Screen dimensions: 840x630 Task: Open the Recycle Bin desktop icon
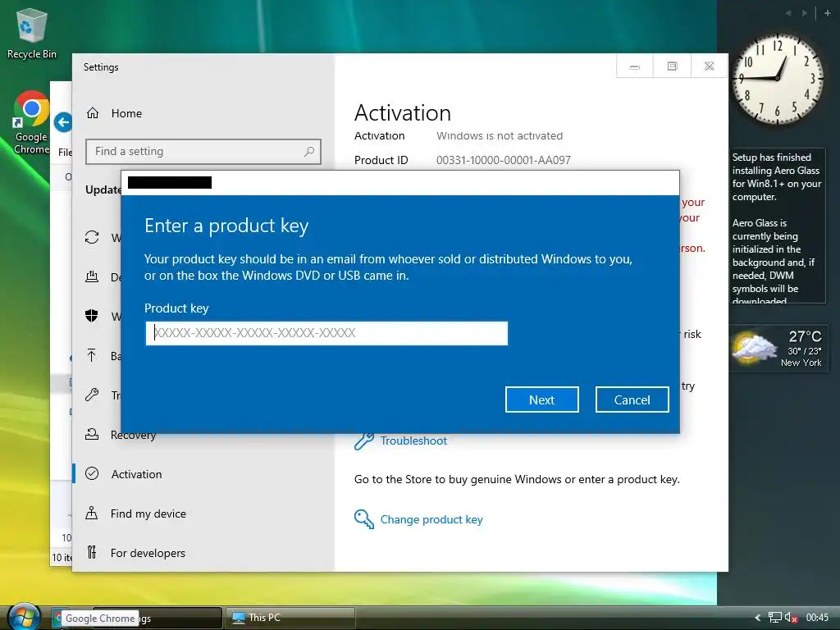point(32,33)
